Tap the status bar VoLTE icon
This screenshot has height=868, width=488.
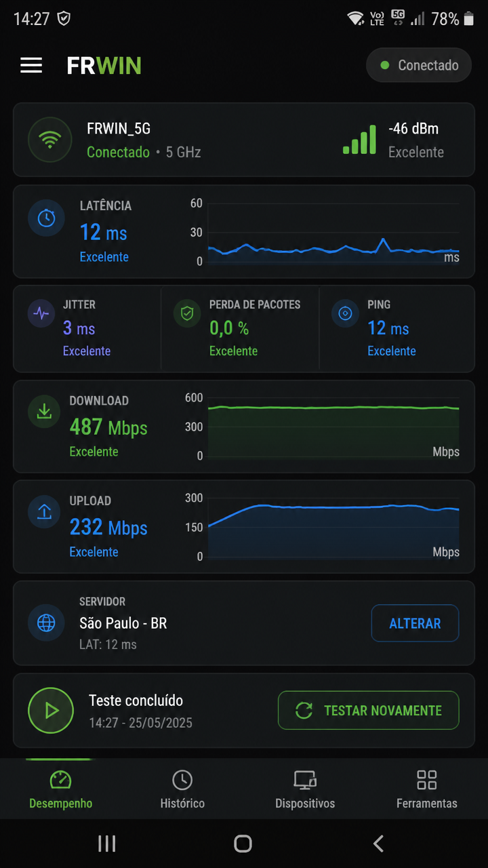click(378, 18)
